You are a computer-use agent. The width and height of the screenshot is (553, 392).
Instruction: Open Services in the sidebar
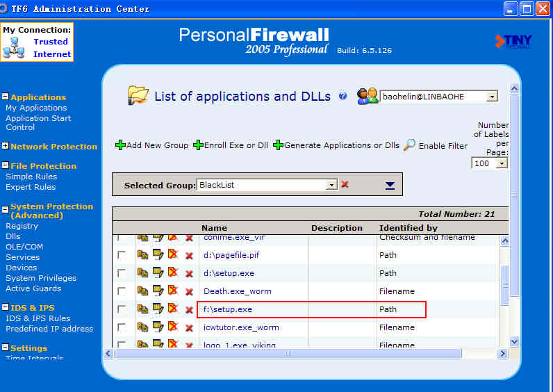tap(22, 257)
